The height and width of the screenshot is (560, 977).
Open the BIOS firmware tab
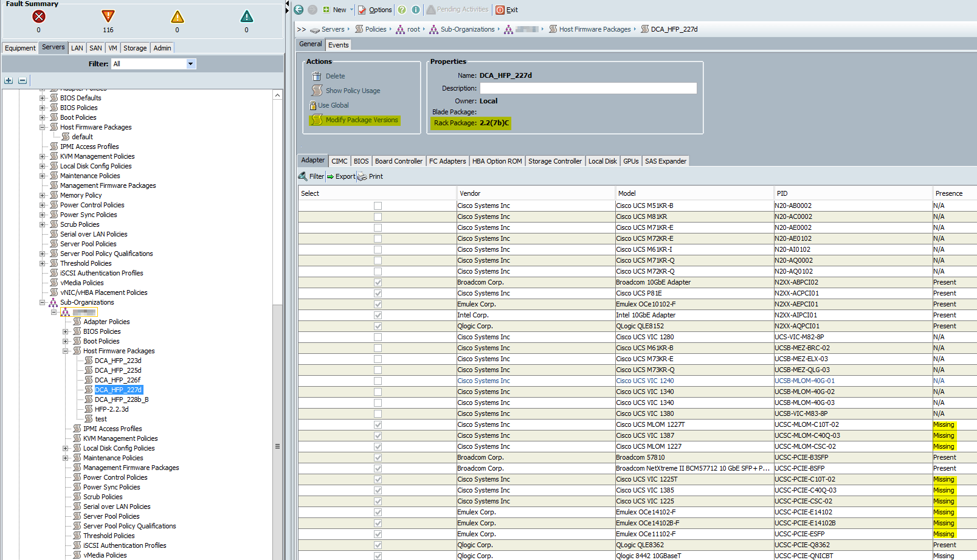(361, 161)
